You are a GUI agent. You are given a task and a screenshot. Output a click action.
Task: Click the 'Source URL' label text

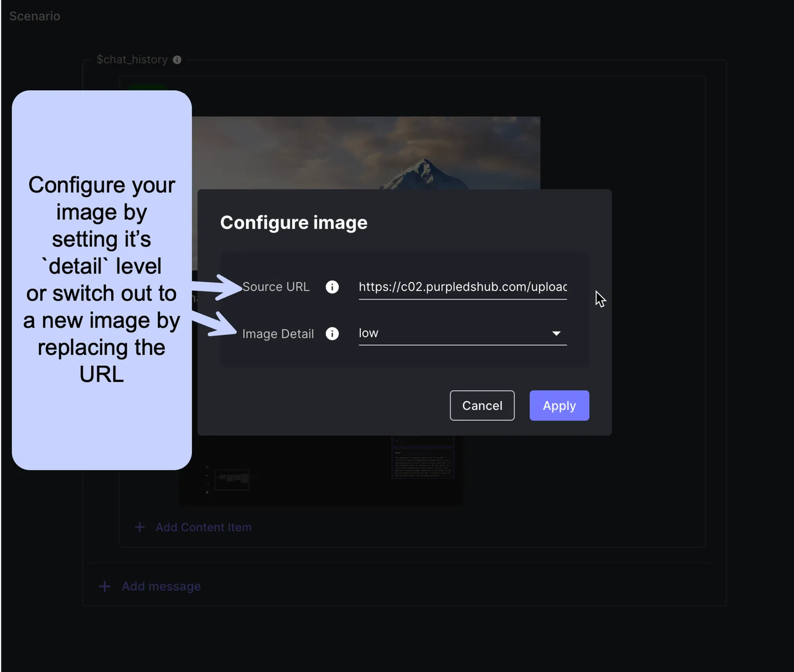276,287
